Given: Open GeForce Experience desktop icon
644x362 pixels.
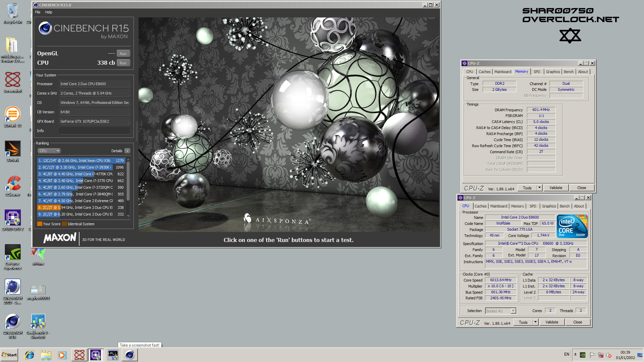Looking at the screenshot, I should coord(12,257).
